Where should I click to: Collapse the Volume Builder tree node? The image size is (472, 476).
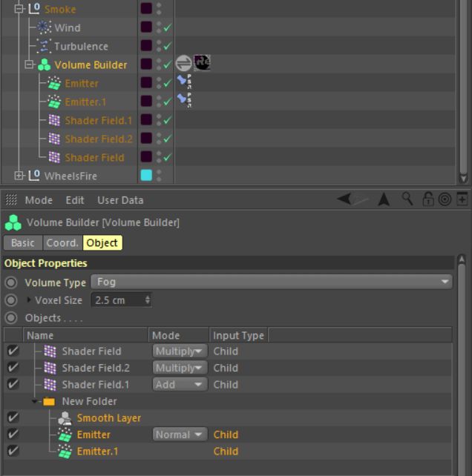(x=29, y=65)
